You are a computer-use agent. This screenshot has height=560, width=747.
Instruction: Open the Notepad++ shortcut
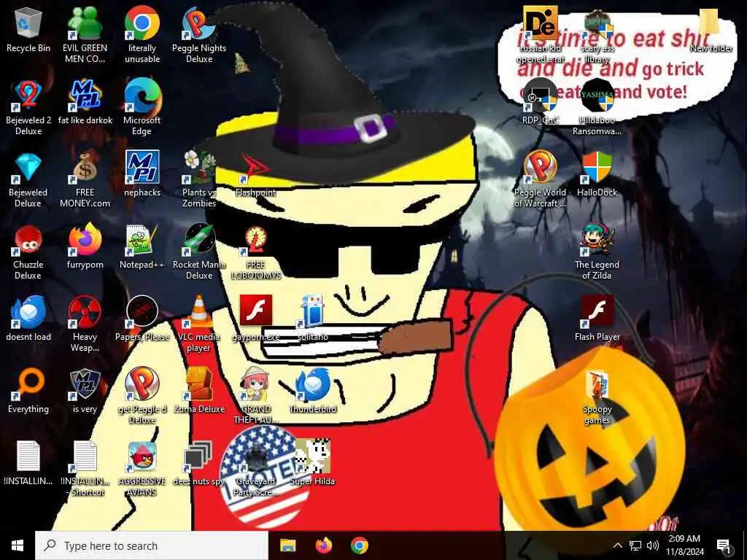coord(142,240)
